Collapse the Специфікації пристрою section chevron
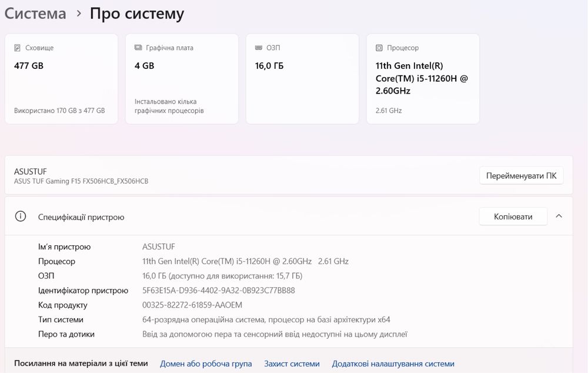Image resolution: width=588 pixels, height=373 pixels. click(559, 217)
